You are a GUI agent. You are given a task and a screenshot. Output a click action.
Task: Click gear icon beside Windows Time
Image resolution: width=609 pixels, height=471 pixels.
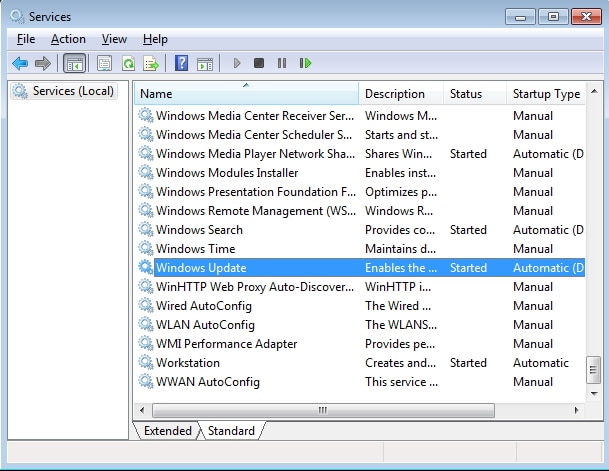[146, 248]
